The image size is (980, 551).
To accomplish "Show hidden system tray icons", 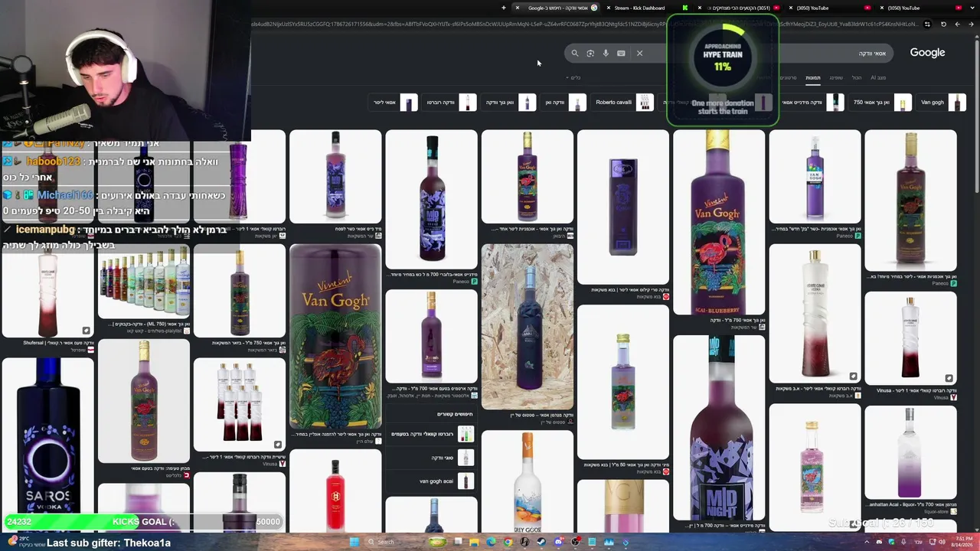I will pos(867,542).
